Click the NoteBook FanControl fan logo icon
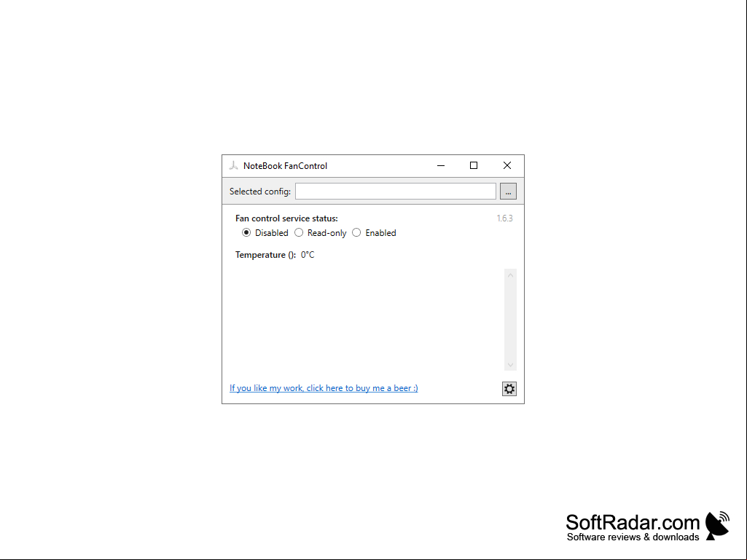 (233, 166)
